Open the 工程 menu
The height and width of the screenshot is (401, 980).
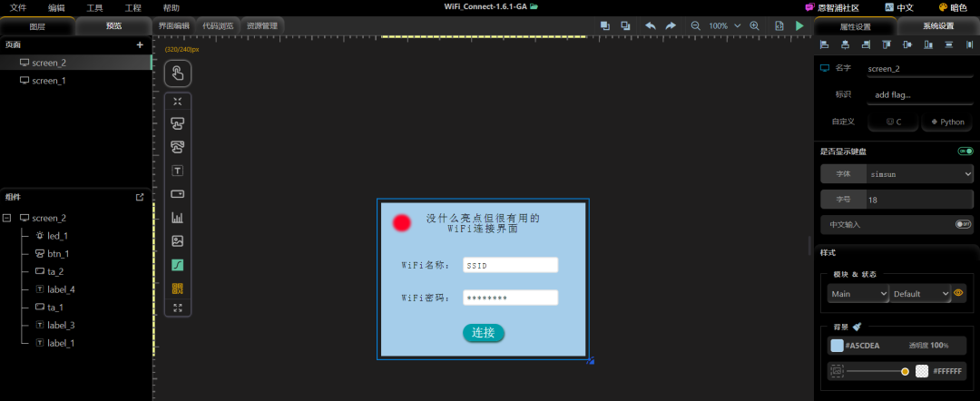pyautogui.click(x=132, y=8)
